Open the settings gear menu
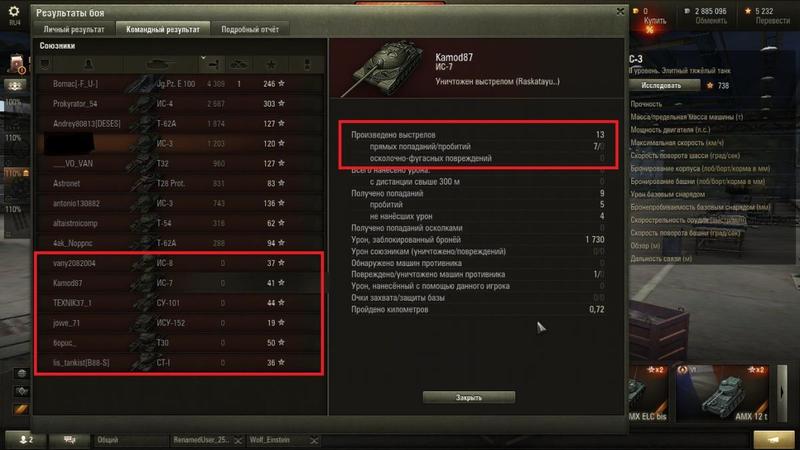The height and width of the screenshot is (450, 800). point(14,11)
